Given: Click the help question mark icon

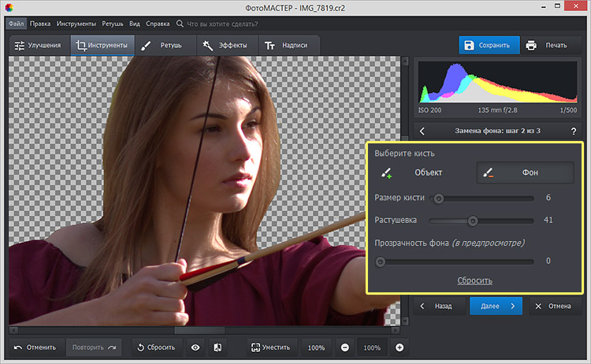Looking at the screenshot, I should [x=573, y=131].
